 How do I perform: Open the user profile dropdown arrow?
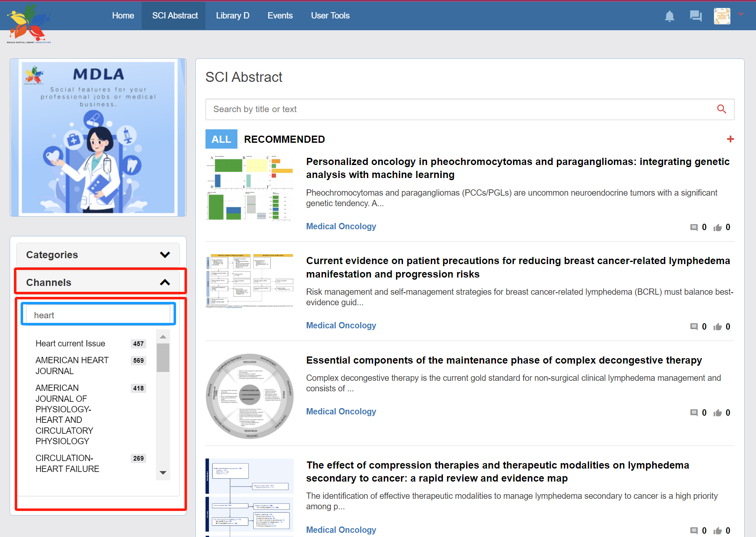(741, 14)
